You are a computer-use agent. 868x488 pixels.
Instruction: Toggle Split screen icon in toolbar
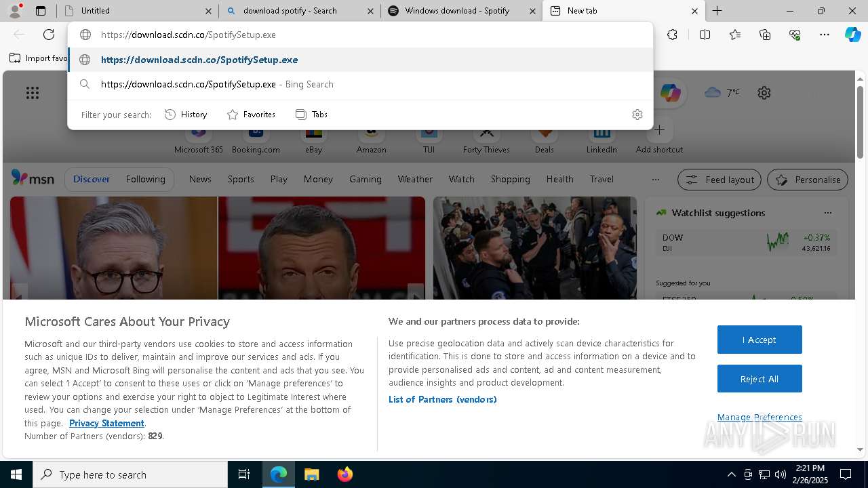705,35
